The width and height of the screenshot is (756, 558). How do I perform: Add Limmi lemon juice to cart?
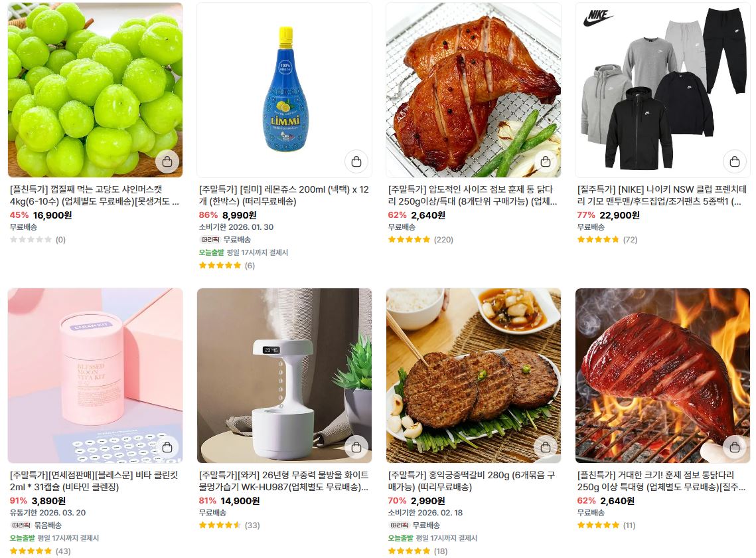pyautogui.click(x=356, y=161)
